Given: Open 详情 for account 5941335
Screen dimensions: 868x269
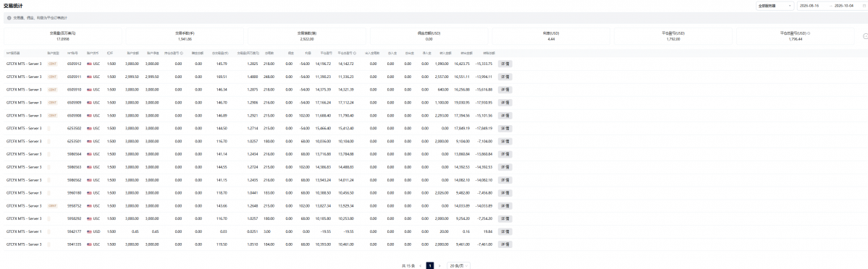Looking at the screenshot, I should coord(505,244).
